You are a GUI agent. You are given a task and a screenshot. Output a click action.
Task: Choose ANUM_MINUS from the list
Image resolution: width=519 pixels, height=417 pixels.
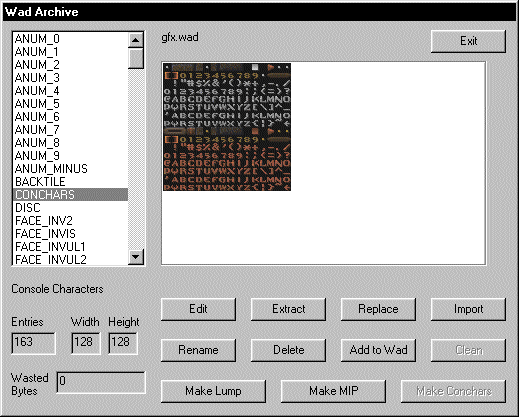70,169
